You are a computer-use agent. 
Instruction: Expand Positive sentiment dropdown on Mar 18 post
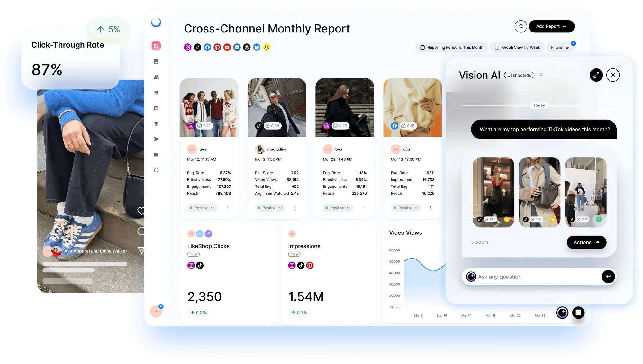coord(406,208)
